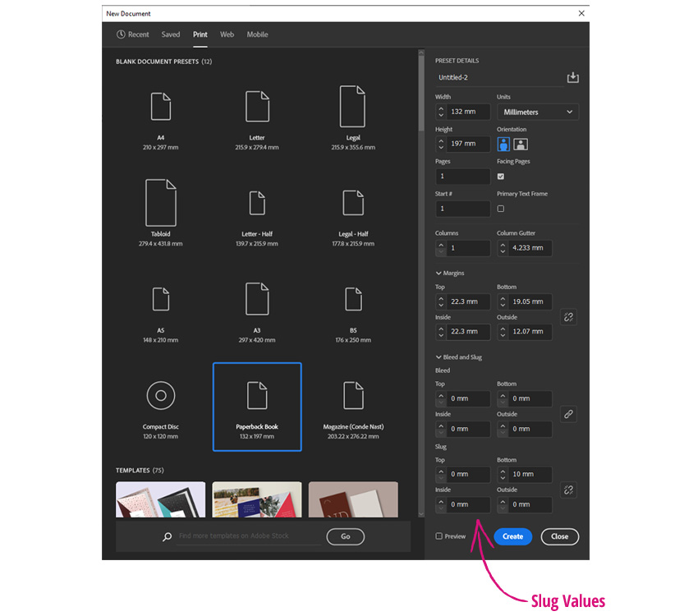Screen dimensions: 698x616
Task: Click the Columns stepper arrows
Action: click(441, 248)
